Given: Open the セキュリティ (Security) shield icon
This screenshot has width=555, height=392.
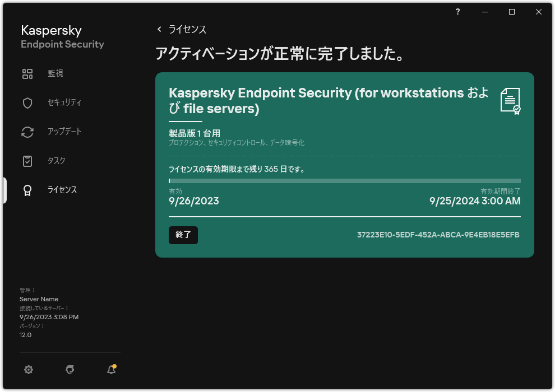Looking at the screenshot, I should tap(27, 102).
